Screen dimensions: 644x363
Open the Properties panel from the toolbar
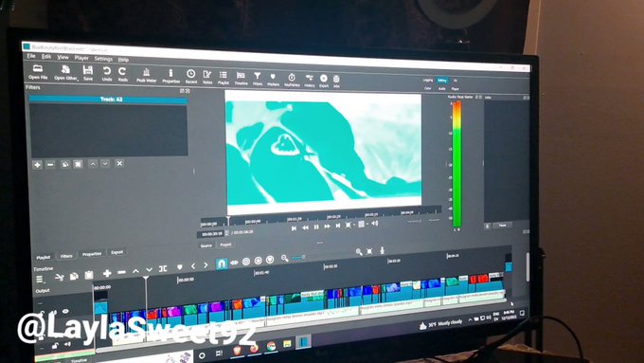170,76
